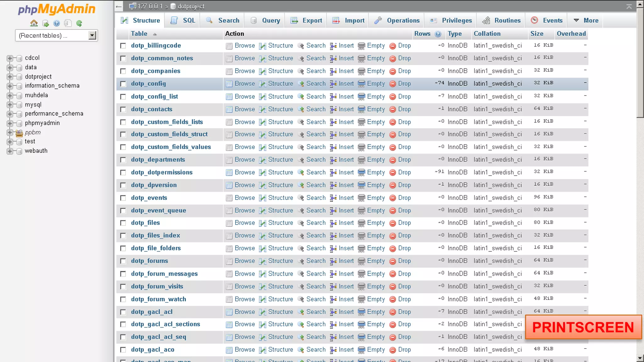Tick the checkbox for dotp_contacts

123,109
